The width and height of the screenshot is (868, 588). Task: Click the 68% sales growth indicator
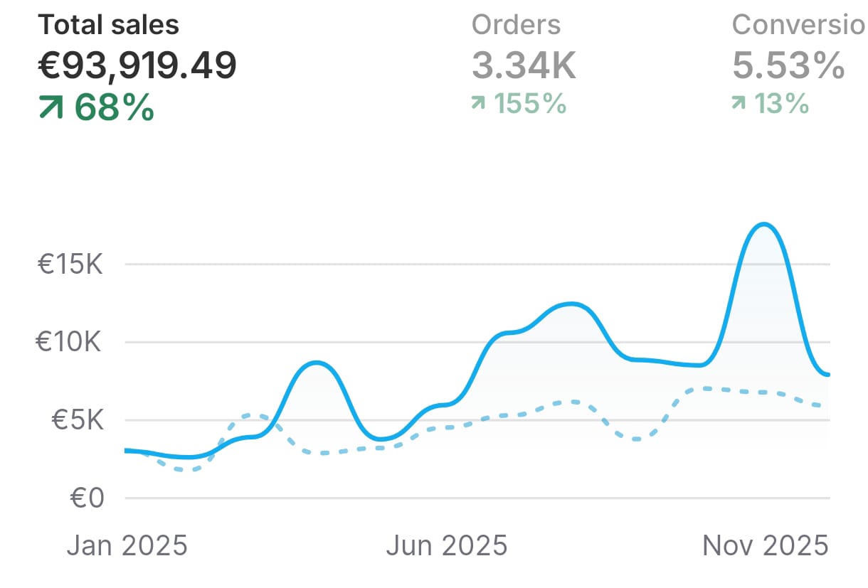[x=114, y=107]
